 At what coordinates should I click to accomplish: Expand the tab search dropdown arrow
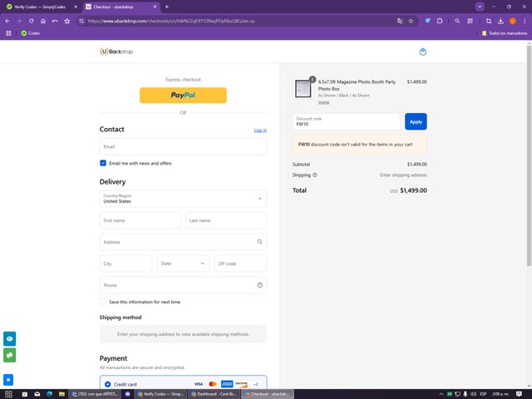(480, 7)
